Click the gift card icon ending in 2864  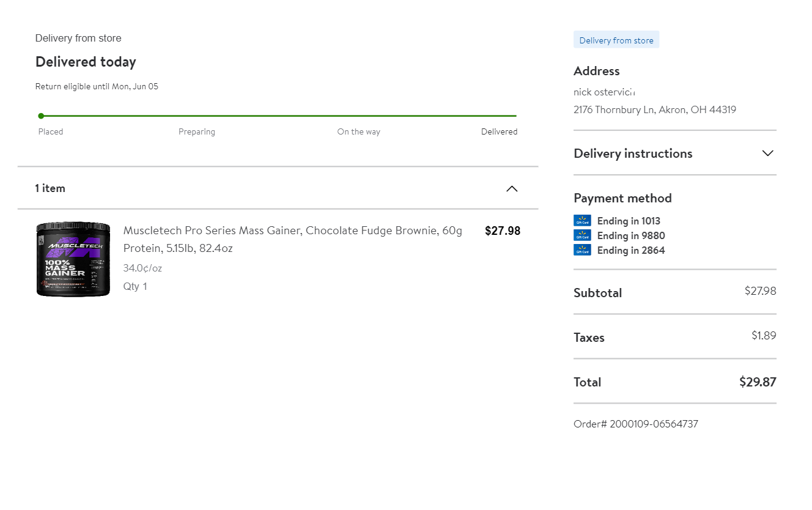click(582, 250)
